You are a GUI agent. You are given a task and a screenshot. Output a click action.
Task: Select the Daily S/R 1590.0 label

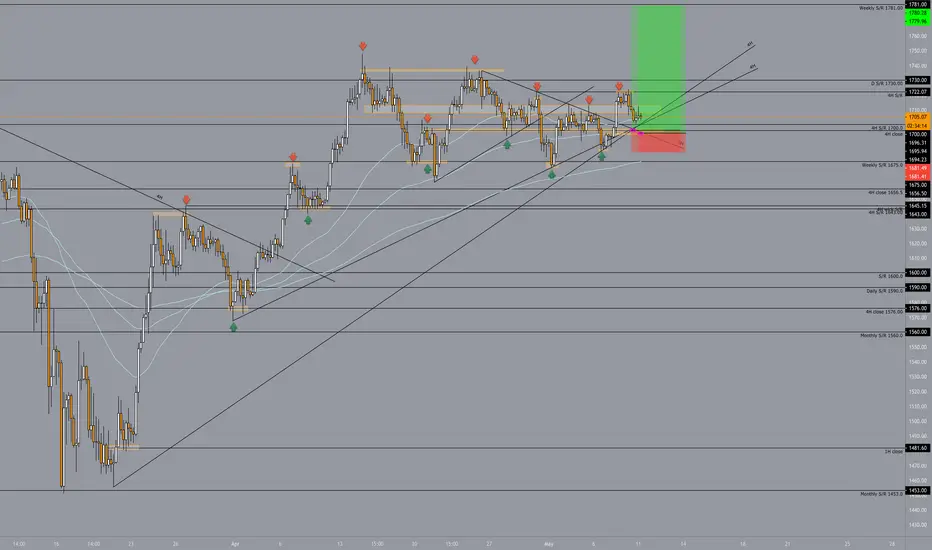884,291
